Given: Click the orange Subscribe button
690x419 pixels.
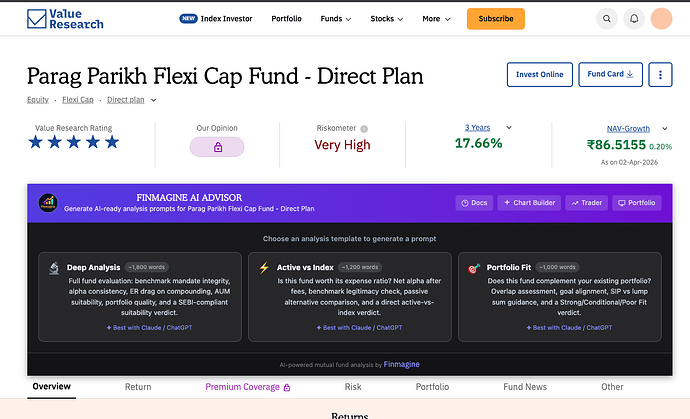Looking at the screenshot, I should click(495, 19).
